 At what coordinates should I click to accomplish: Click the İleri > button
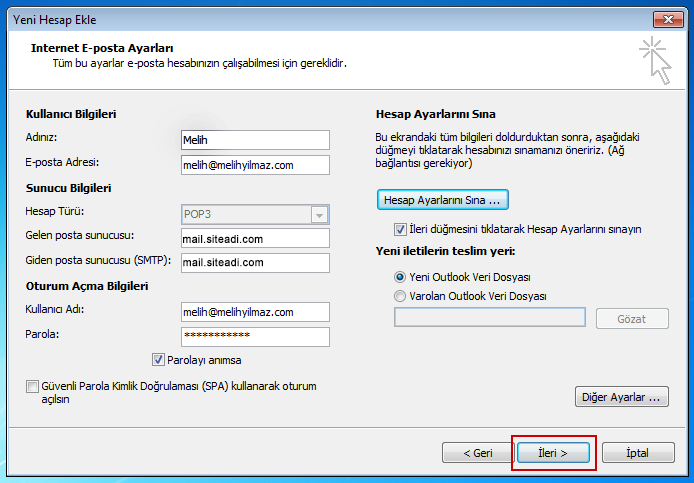pyautogui.click(x=553, y=453)
